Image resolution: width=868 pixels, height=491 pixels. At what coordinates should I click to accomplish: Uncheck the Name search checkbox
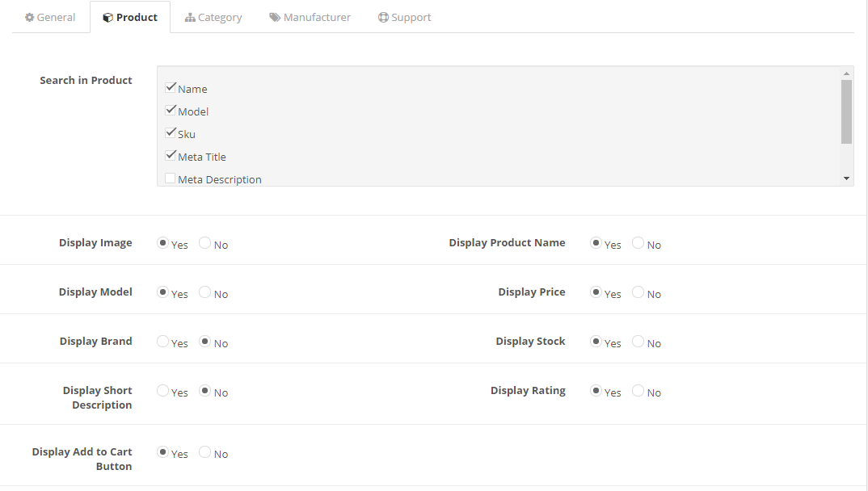tap(171, 88)
